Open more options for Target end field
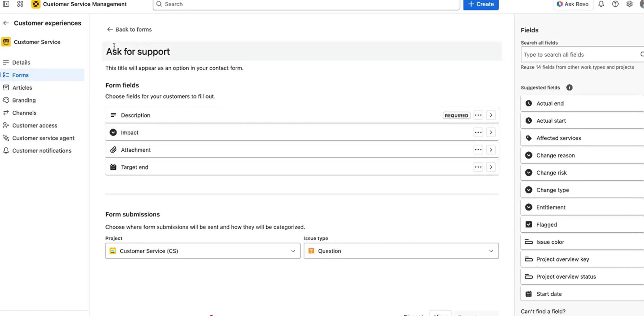The width and height of the screenshot is (644, 316). click(478, 167)
